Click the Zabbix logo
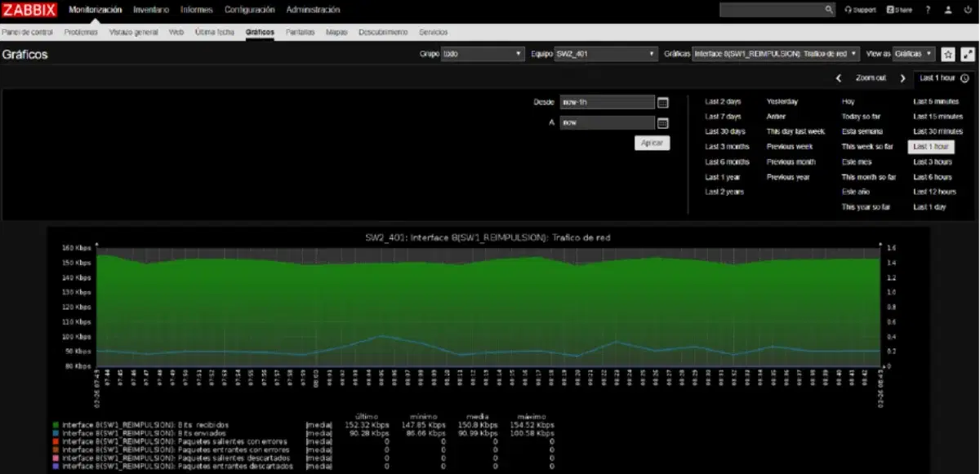Screen dimensions: 980x474 click(29, 10)
